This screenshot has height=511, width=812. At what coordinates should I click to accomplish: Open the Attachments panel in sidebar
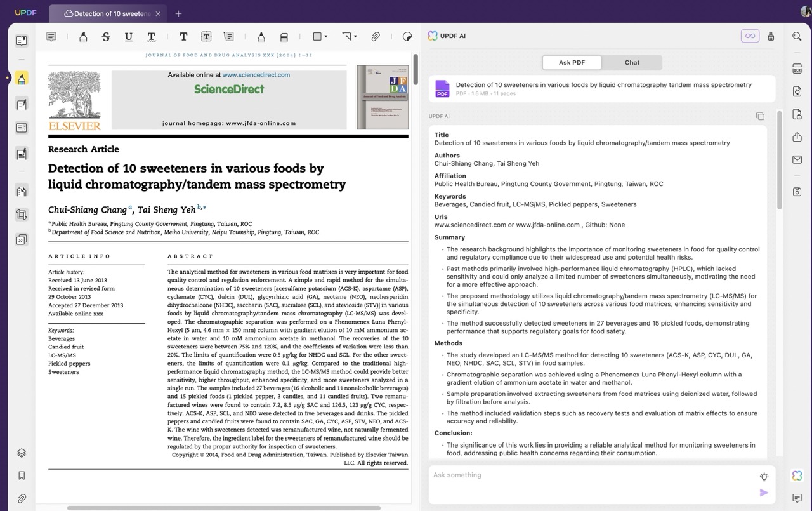click(x=22, y=499)
